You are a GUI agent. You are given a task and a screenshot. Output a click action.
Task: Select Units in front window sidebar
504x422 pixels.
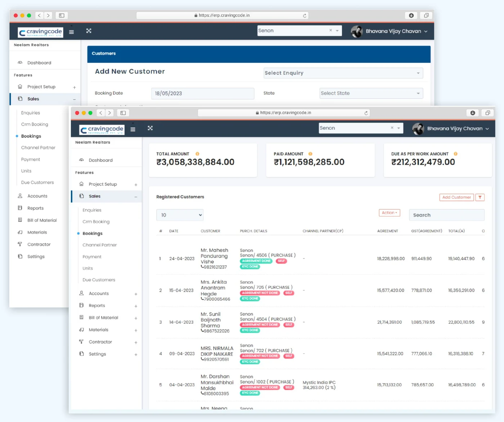click(x=87, y=268)
